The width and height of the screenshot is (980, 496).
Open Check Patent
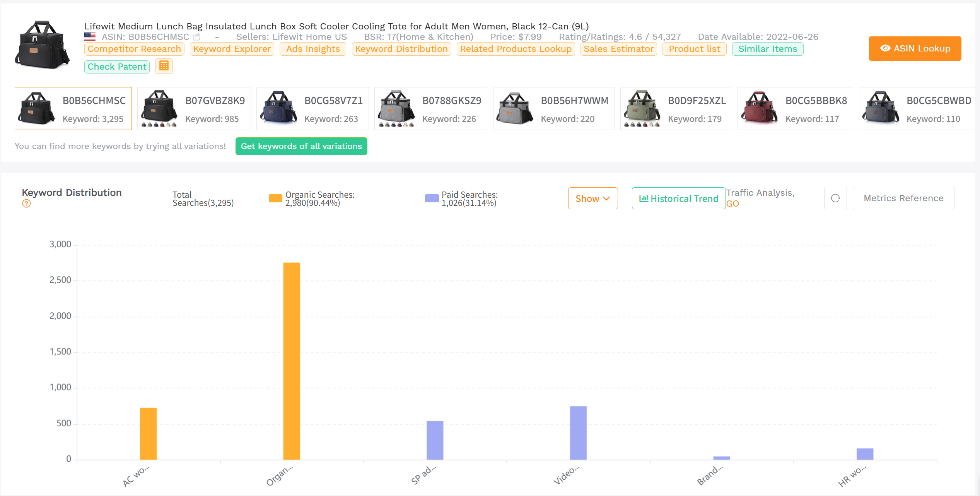point(117,66)
